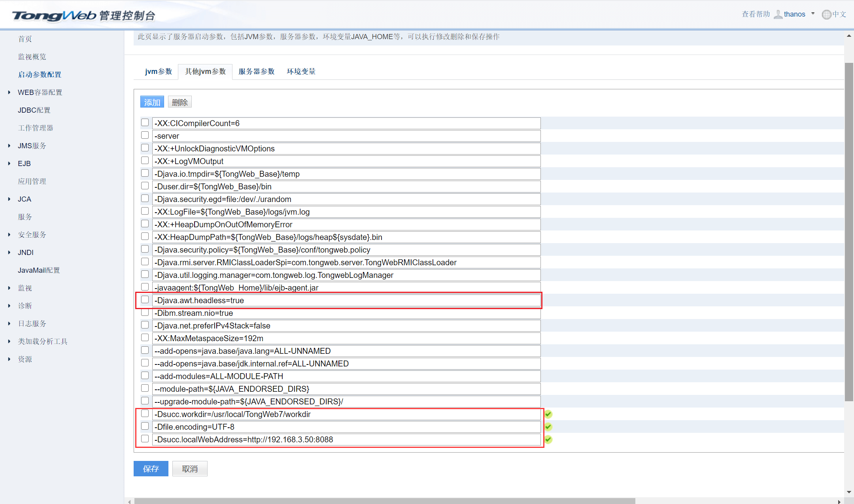Select checkbox for -Dfile.encoding=UTF-8

pyautogui.click(x=145, y=426)
